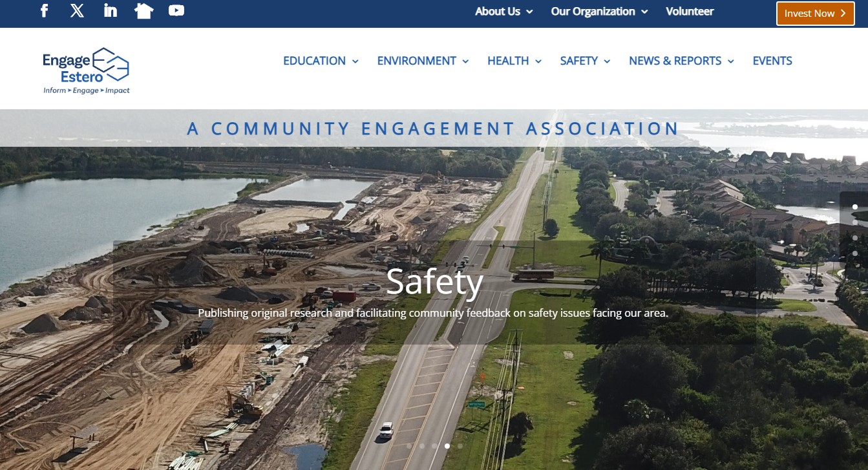The height and width of the screenshot is (470, 868).
Task: Select the Volunteer menu item
Action: click(690, 12)
